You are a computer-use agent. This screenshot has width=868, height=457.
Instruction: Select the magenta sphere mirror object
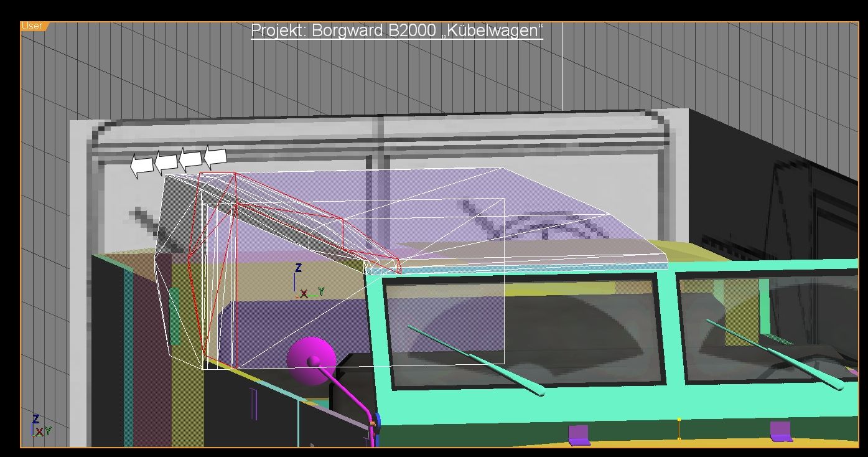[x=312, y=360]
